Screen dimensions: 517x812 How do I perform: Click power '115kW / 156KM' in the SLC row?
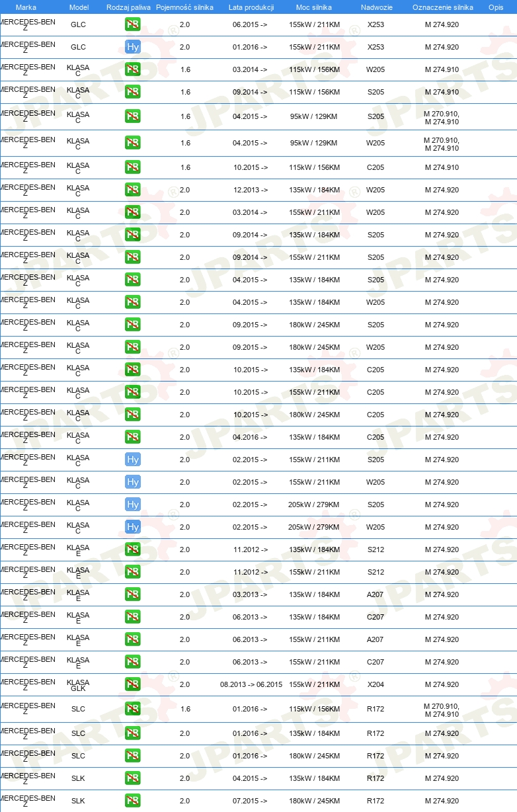[x=314, y=710]
